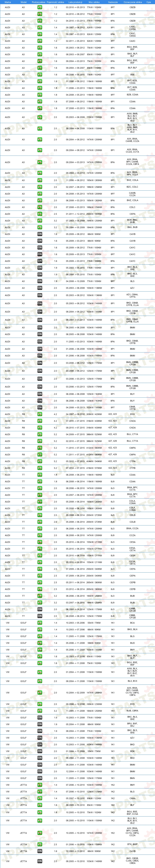Click the Lata produkcji column header
Image resolution: width=155 pixels, height=868 pixels.
[x=75, y=2]
